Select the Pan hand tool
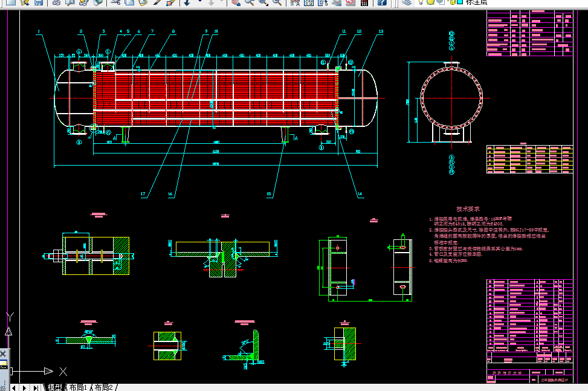The width and height of the screenshot is (588, 391). [x=236, y=2]
